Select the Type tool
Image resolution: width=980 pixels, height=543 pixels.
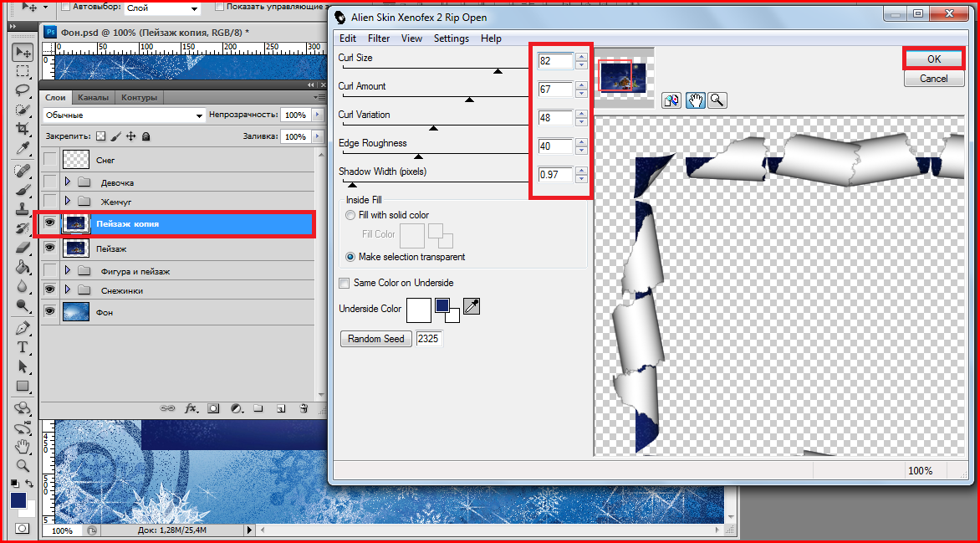click(23, 347)
